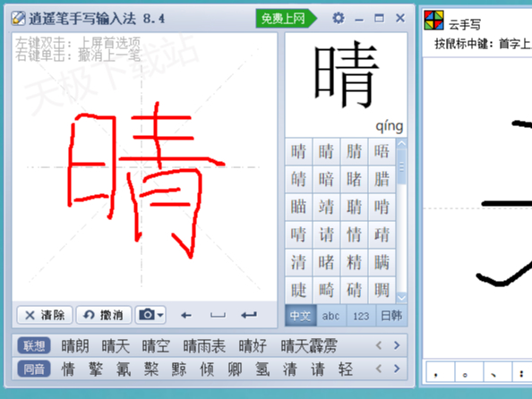Switch to the 中文 input tab

pyautogui.click(x=301, y=316)
